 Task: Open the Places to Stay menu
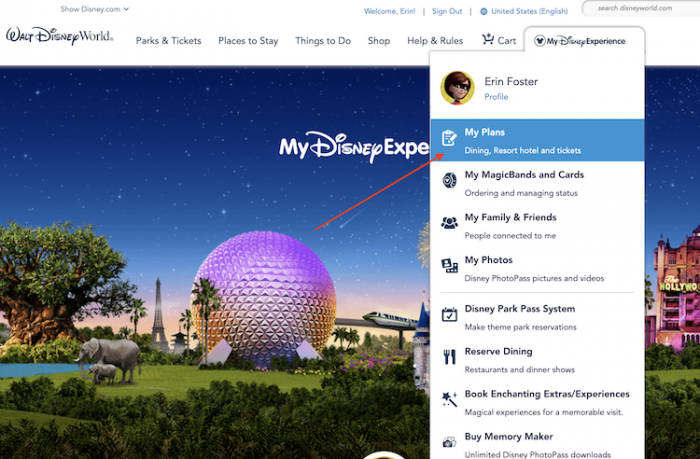(248, 41)
